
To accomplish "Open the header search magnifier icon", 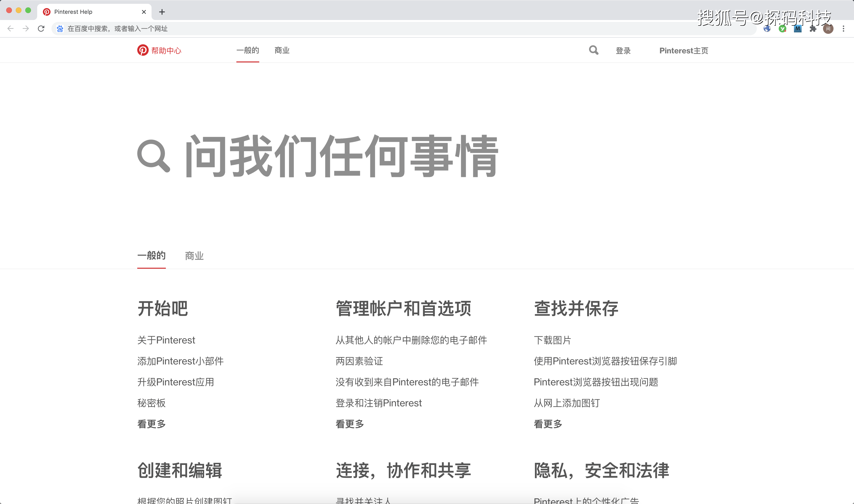I will coord(594,50).
